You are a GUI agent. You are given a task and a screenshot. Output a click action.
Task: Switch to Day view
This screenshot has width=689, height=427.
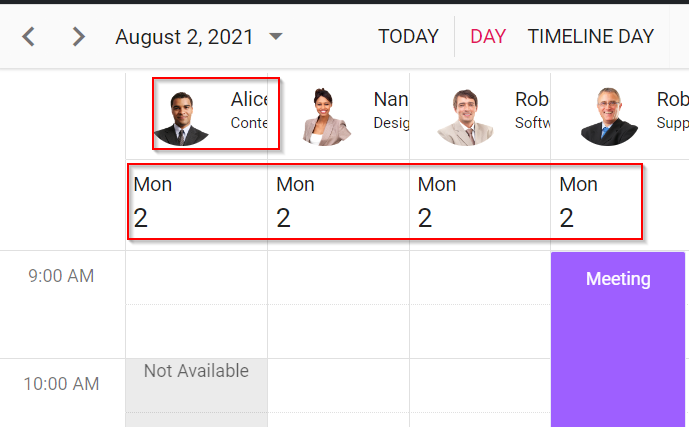[x=488, y=37]
